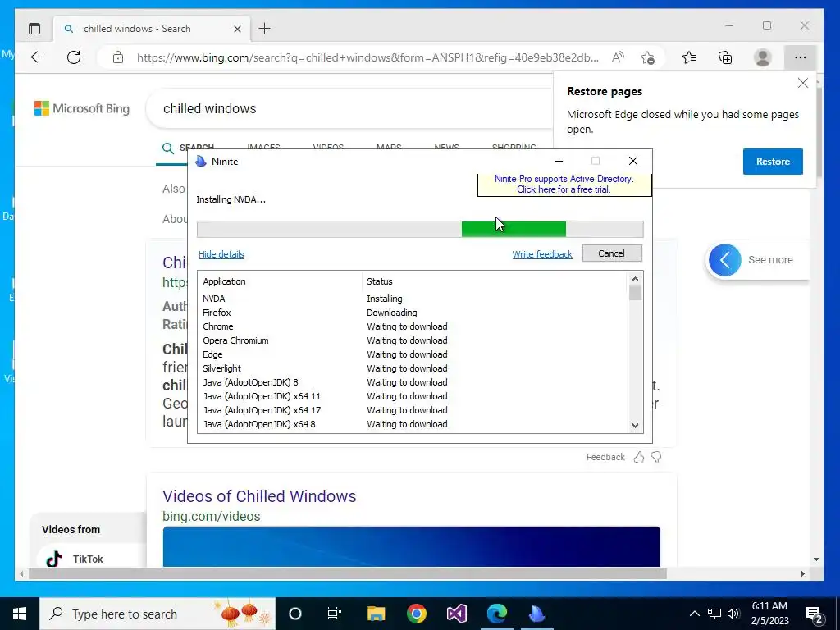Open Videos of Chilled Windows link

pyautogui.click(x=259, y=496)
